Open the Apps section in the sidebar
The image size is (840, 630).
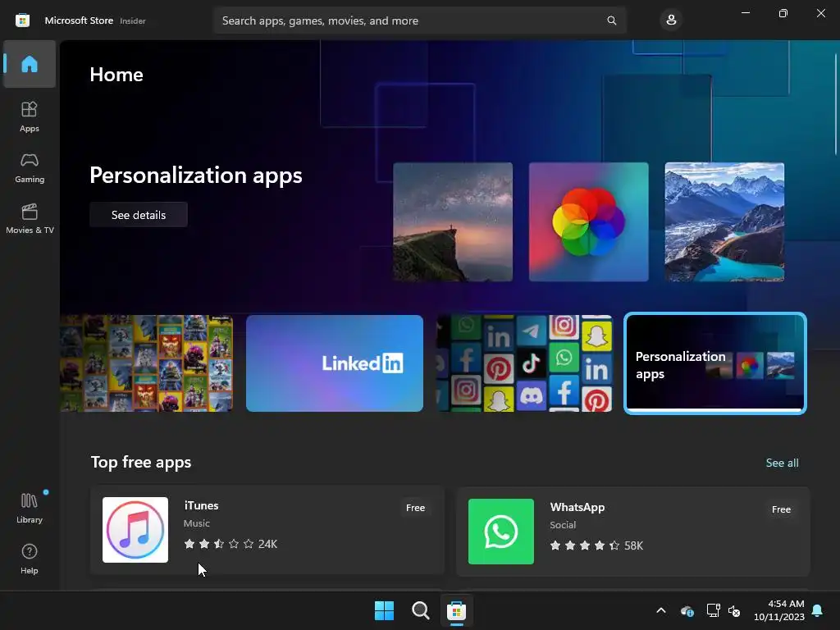tap(30, 116)
